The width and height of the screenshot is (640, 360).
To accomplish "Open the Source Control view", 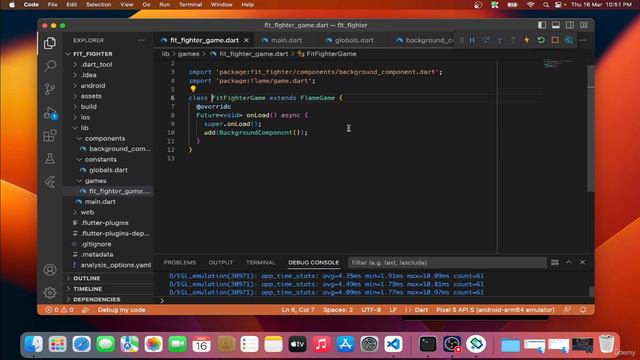I will click(50, 89).
